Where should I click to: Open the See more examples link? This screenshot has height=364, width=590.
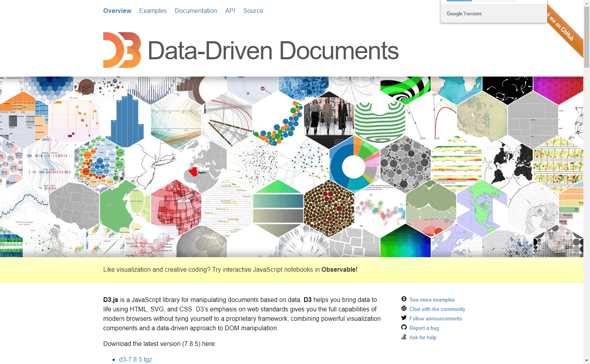(432, 300)
